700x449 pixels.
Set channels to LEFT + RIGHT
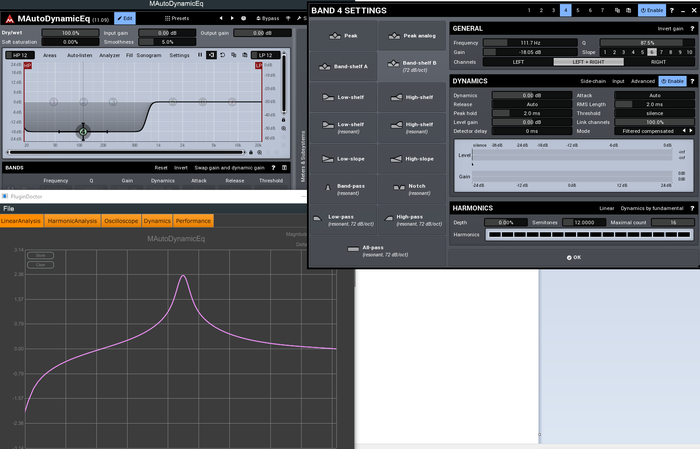coord(588,62)
